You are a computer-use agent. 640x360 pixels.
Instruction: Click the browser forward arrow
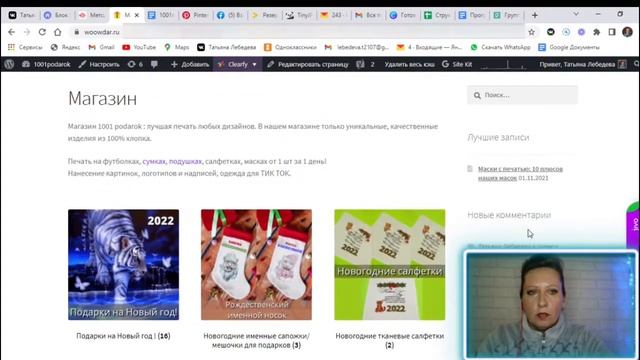(x=27, y=32)
